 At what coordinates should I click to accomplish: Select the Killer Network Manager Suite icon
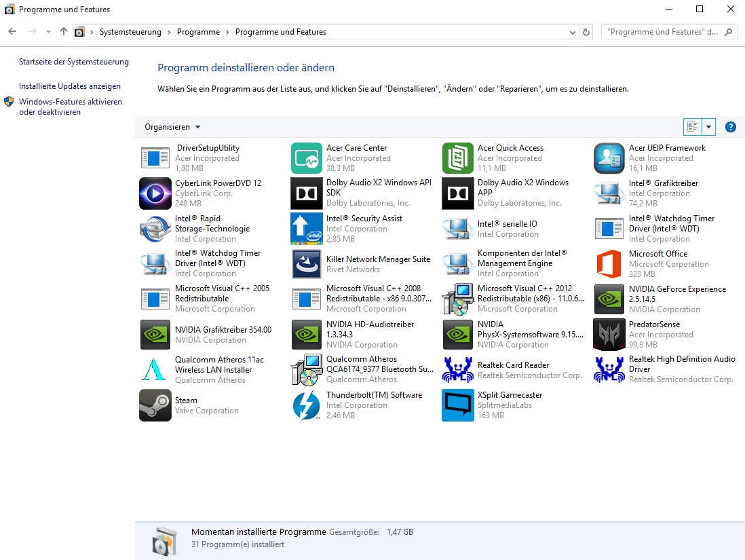point(307,264)
